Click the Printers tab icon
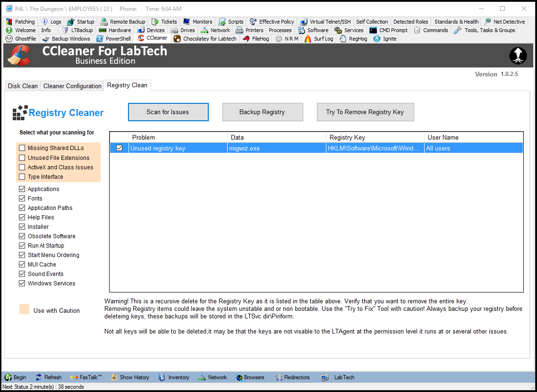The width and height of the screenshot is (537, 392). coord(239,30)
